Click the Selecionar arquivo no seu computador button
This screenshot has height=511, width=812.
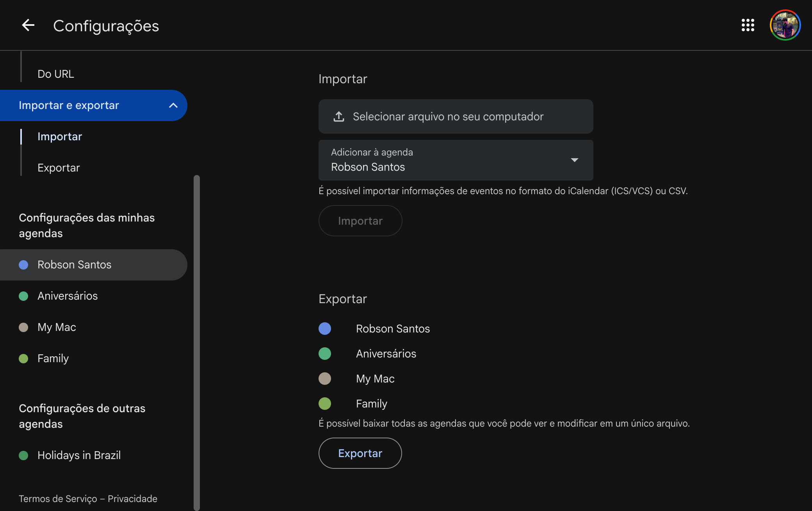pos(456,116)
